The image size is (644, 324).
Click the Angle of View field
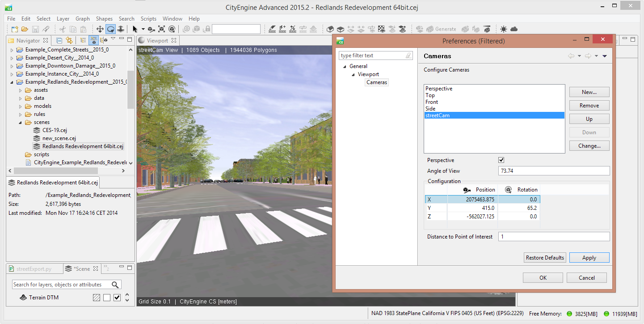[x=554, y=171]
